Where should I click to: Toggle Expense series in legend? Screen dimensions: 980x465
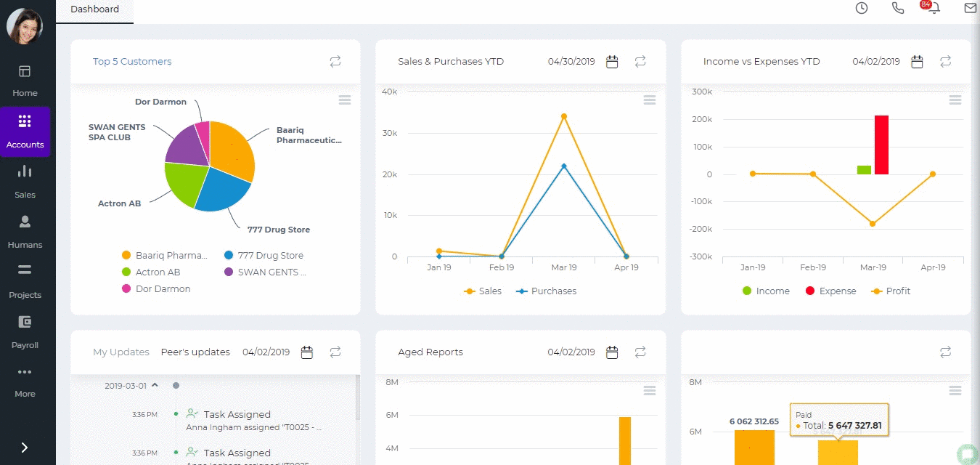tap(830, 291)
